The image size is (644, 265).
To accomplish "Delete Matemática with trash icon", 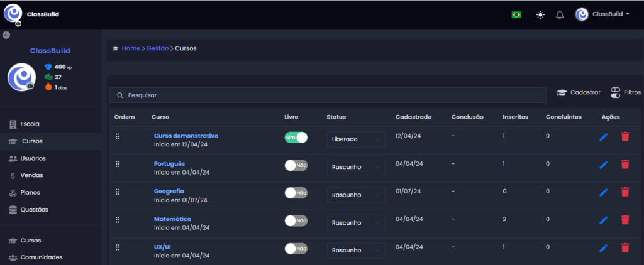I will pos(625,220).
